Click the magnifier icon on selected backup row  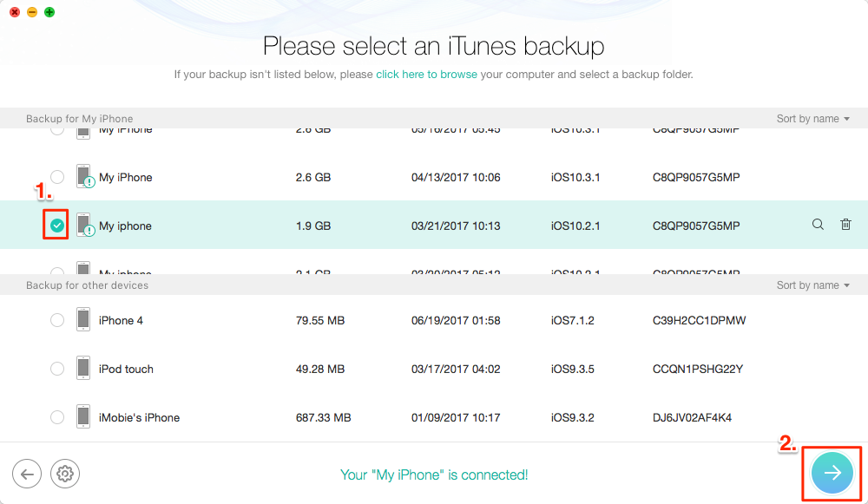[818, 225]
